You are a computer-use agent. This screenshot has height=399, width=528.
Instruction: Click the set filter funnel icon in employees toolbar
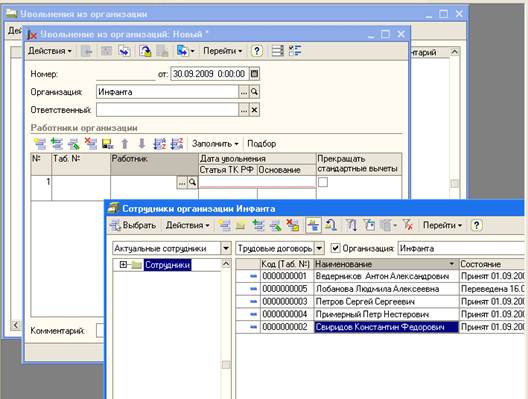[351, 225]
